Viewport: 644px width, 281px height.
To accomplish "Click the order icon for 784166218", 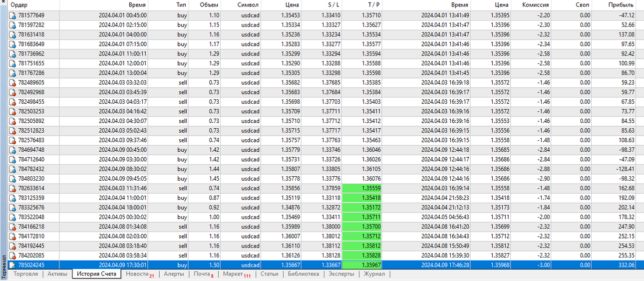I will [x=13, y=227].
